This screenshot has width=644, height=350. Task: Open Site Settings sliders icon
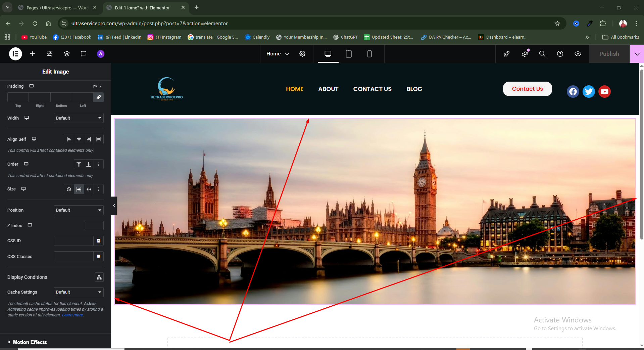(50, 54)
